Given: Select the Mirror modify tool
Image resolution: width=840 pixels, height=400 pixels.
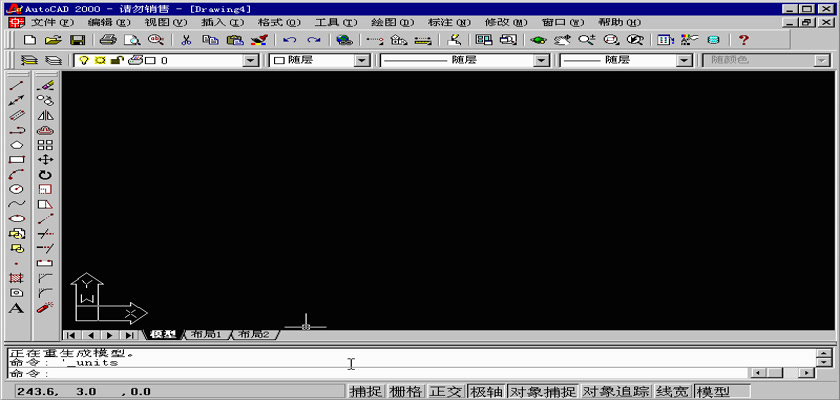Looking at the screenshot, I should [x=46, y=115].
